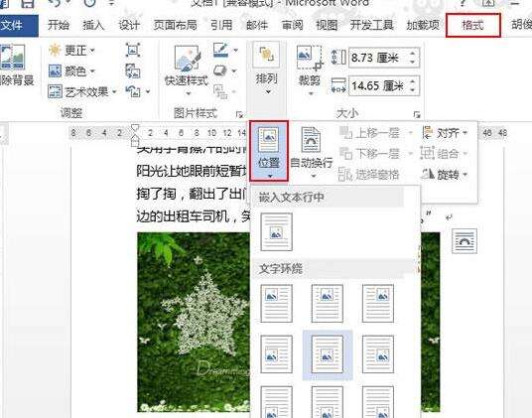Open the 艺术效果 artistic effects dropdown

[x=82, y=92]
